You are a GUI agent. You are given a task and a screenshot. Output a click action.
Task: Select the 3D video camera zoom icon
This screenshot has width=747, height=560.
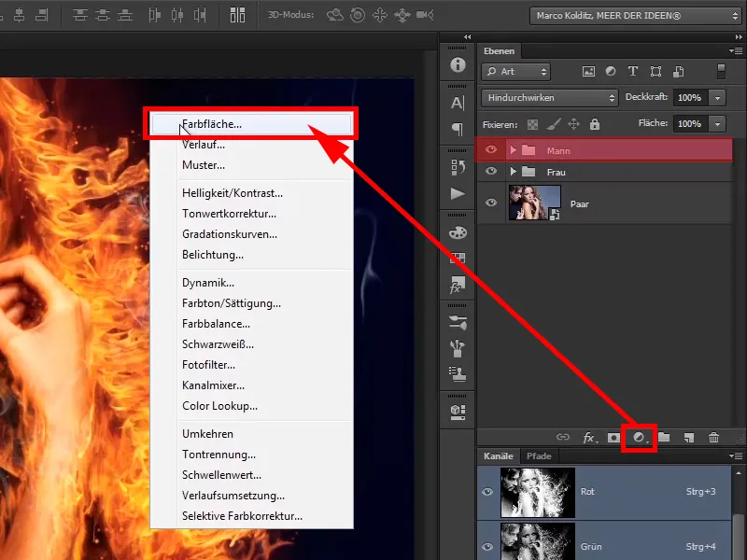425,15
